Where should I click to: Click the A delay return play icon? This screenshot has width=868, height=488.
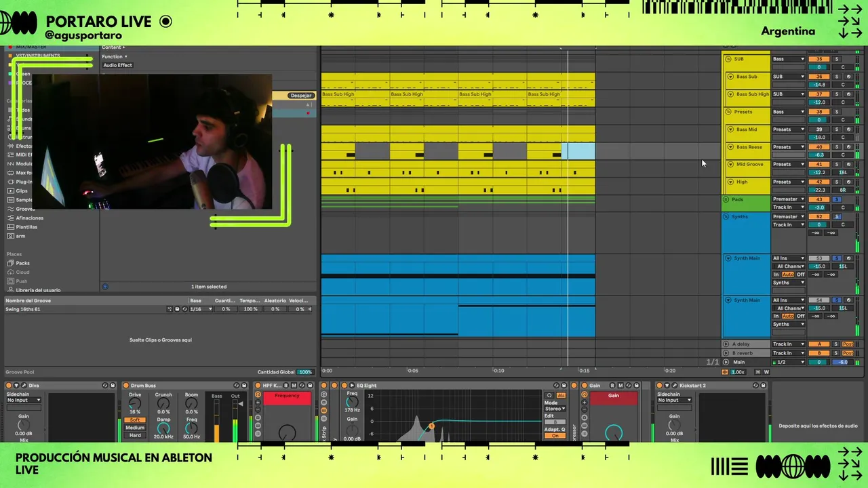726,344
